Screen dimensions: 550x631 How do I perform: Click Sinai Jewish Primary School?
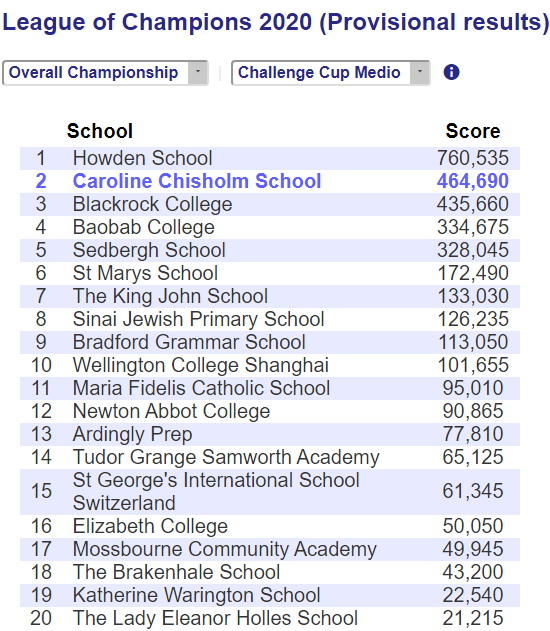(198, 319)
